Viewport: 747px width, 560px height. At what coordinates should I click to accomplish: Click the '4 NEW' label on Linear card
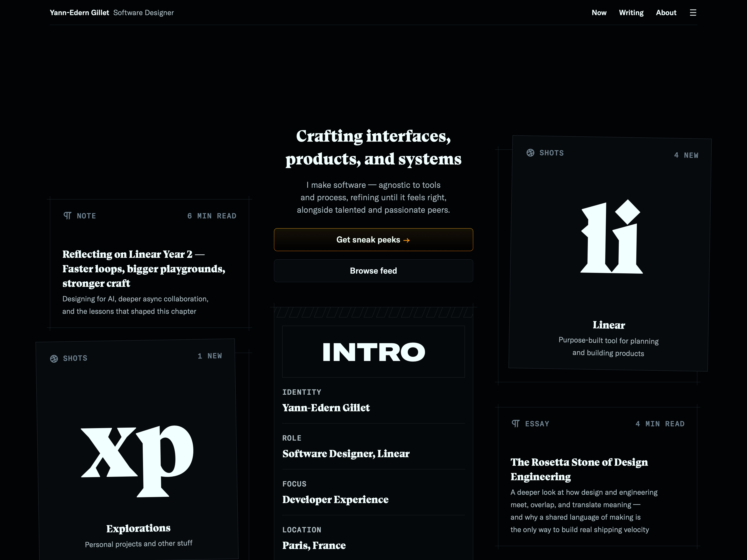[x=686, y=155]
